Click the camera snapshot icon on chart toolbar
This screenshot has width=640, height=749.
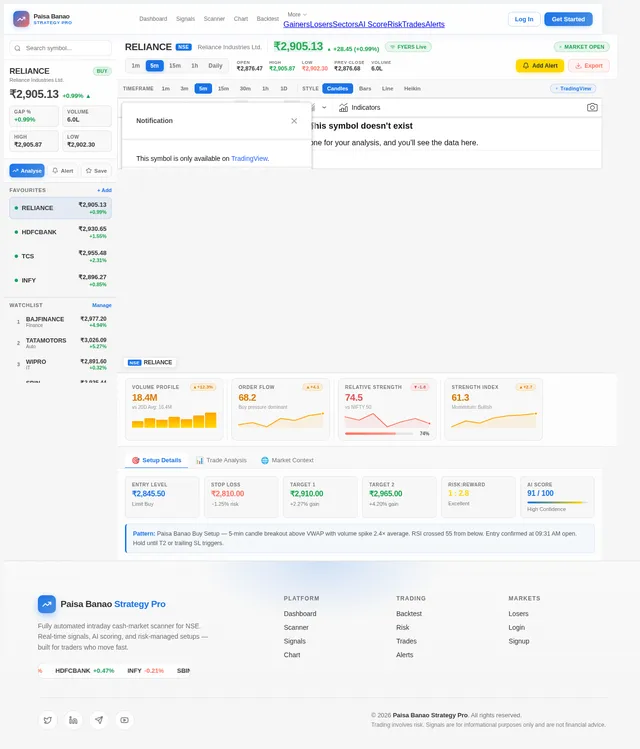click(592, 107)
